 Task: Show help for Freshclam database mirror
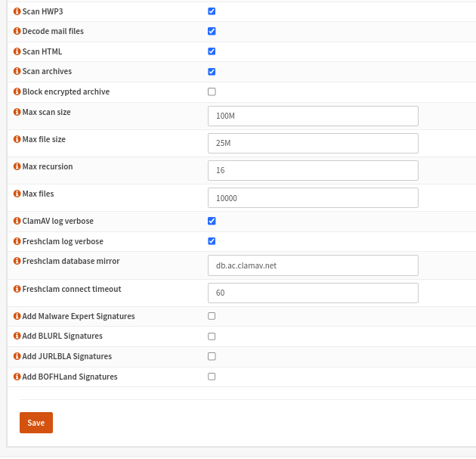point(17,261)
